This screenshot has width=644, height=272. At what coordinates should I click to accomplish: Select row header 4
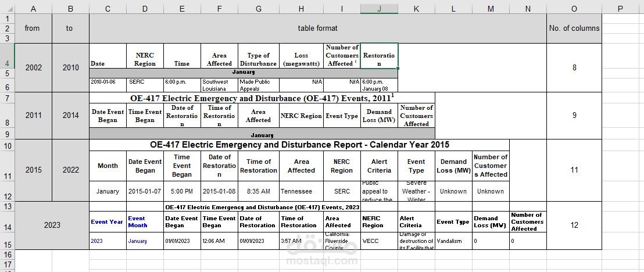[8, 56]
